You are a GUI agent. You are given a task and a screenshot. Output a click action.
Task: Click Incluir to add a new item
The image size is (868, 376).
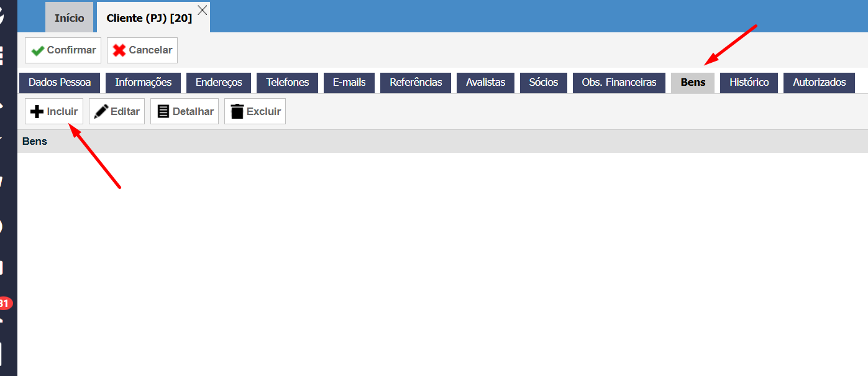(x=54, y=112)
